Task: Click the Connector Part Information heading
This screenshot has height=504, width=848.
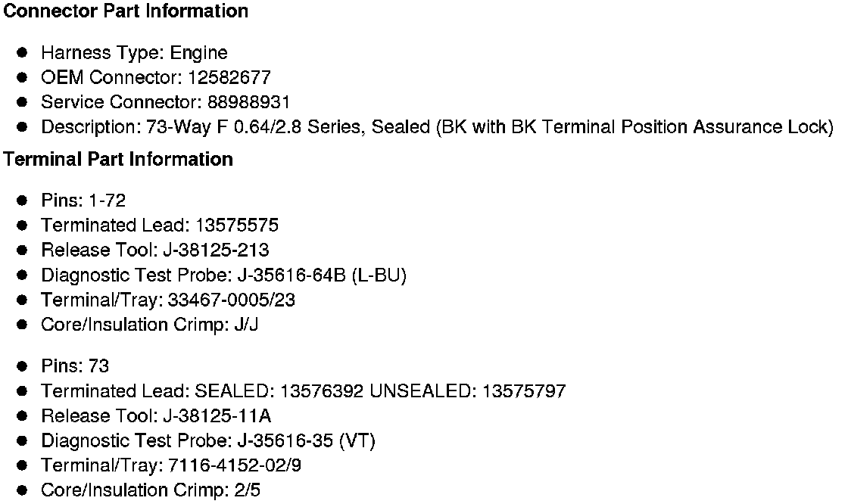Action: click(x=126, y=11)
